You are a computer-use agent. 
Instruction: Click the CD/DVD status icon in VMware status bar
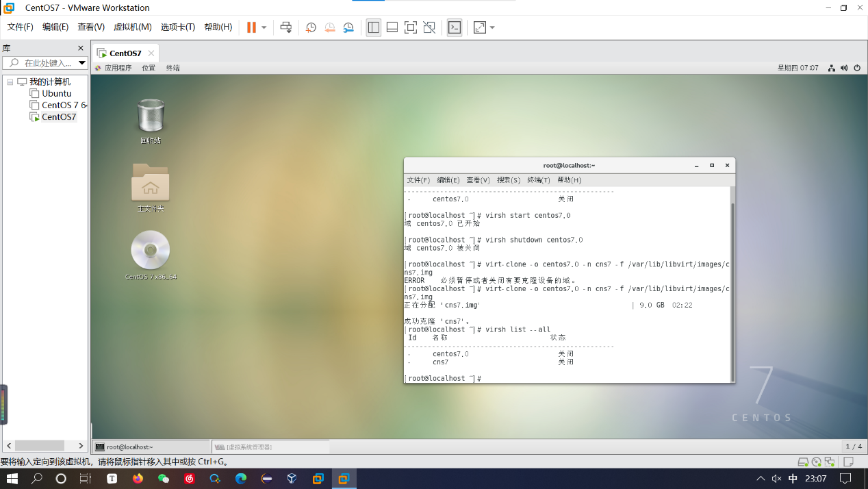[x=817, y=462]
